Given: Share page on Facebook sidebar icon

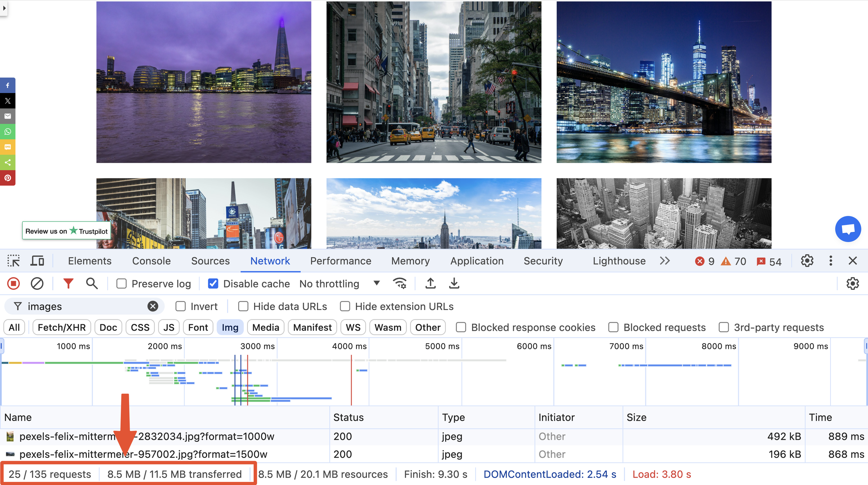Looking at the screenshot, I should coord(8,85).
